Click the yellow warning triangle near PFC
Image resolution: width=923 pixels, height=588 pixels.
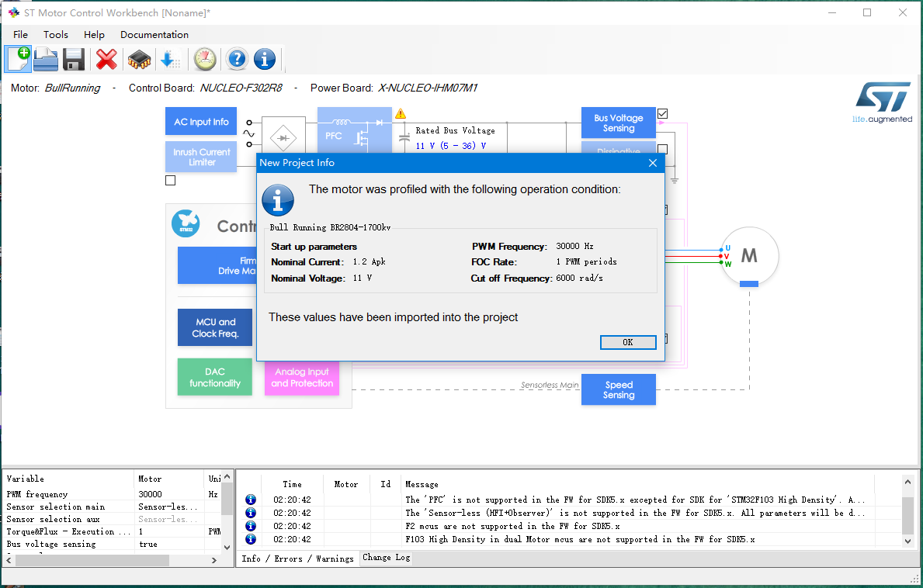pyautogui.click(x=401, y=113)
